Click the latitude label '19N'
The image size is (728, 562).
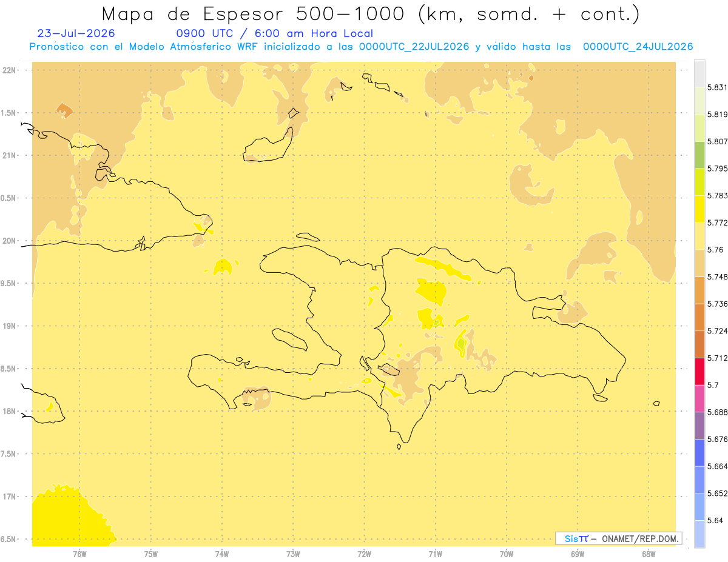[x=8, y=326]
